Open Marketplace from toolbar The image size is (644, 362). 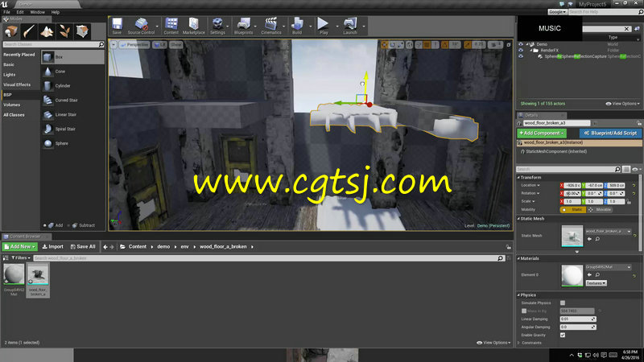point(194,26)
